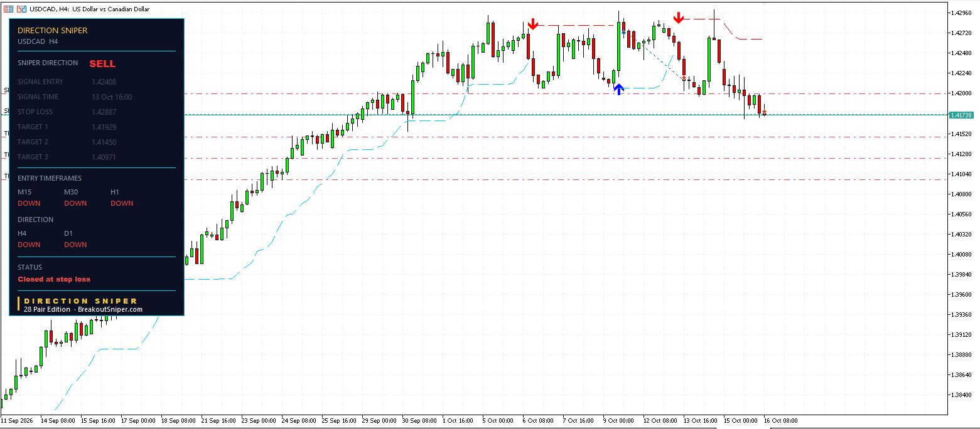
Task: Open the BreakoutSniper.com link
Action: tap(110, 309)
